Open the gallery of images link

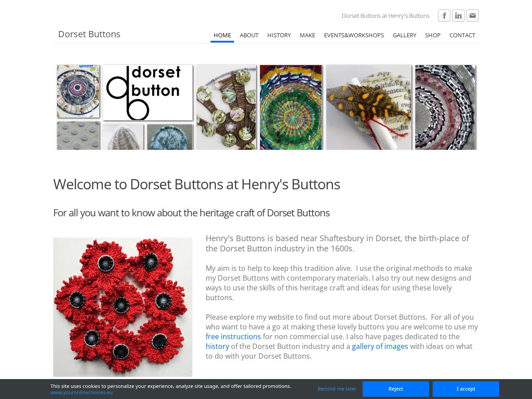[380, 346]
